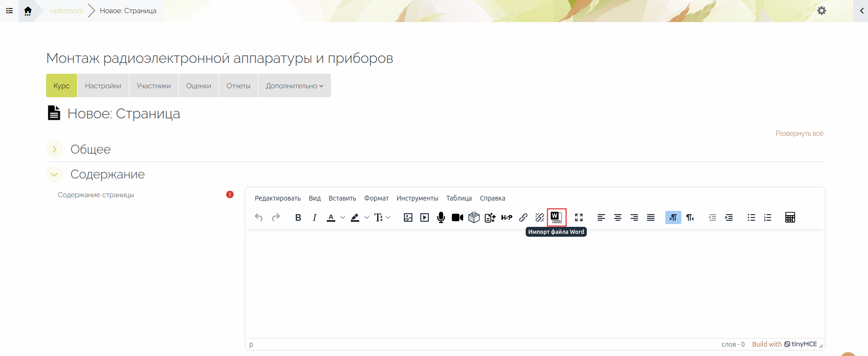The width and height of the screenshot is (868, 356).
Task: Toggle bold formatting
Action: (298, 217)
